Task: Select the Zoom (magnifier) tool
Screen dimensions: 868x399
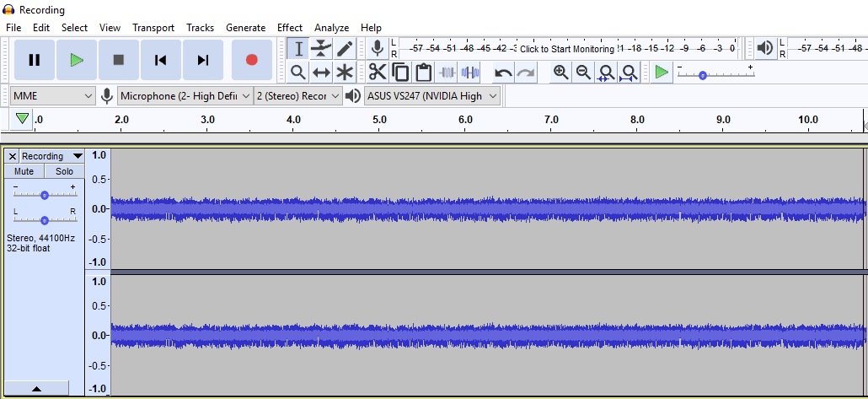Action: [298, 72]
